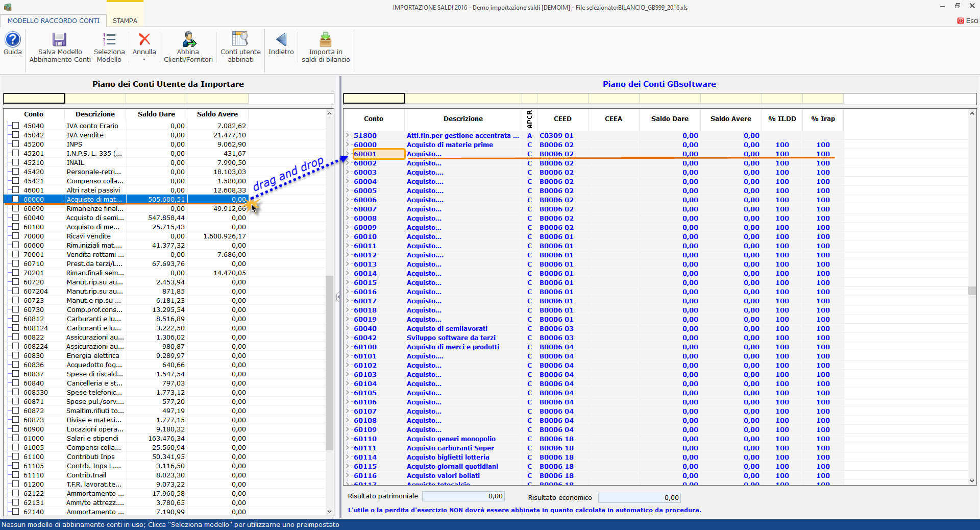The image size is (980, 530).
Task: Switch to the STAMPA tab
Action: pos(125,20)
